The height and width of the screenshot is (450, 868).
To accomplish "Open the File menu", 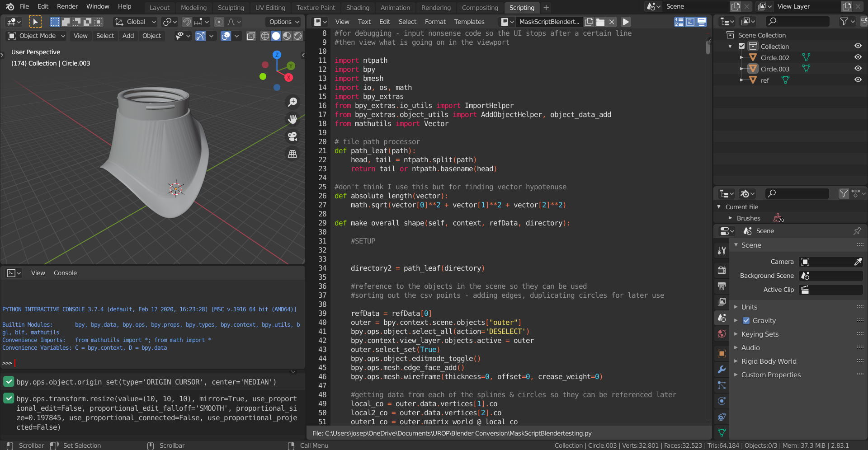I will click(x=24, y=7).
